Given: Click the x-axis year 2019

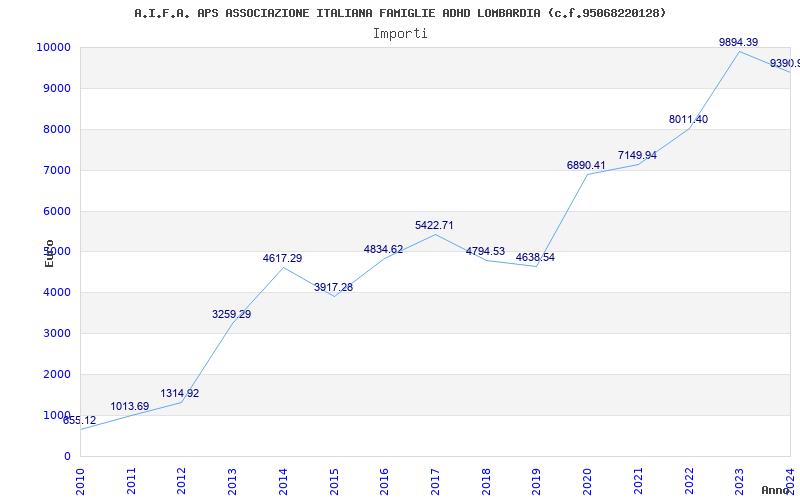Looking at the screenshot, I should [537, 481].
